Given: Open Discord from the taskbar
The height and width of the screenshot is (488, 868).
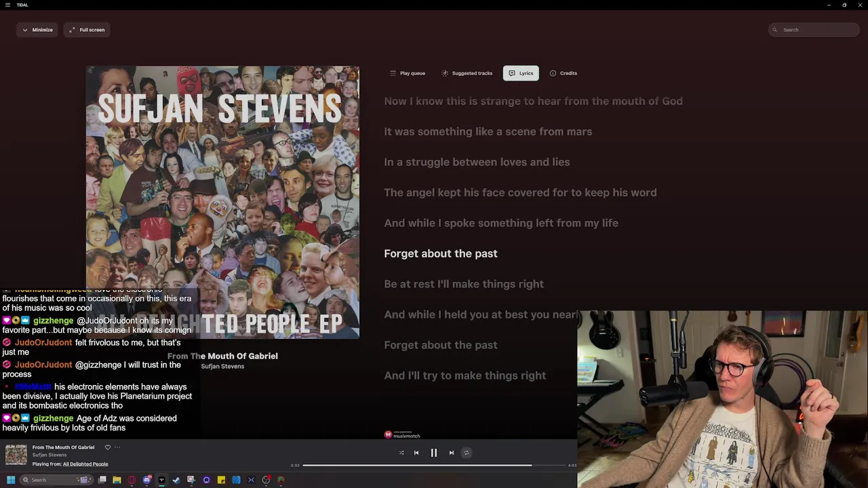Looking at the screenshot, I should [x=147, y=480].
